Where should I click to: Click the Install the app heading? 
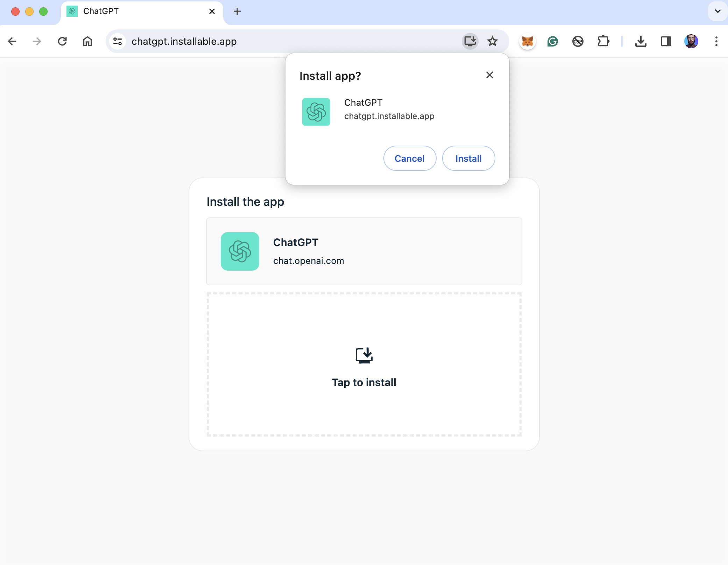pyautogui.click(x=245, y=202)
